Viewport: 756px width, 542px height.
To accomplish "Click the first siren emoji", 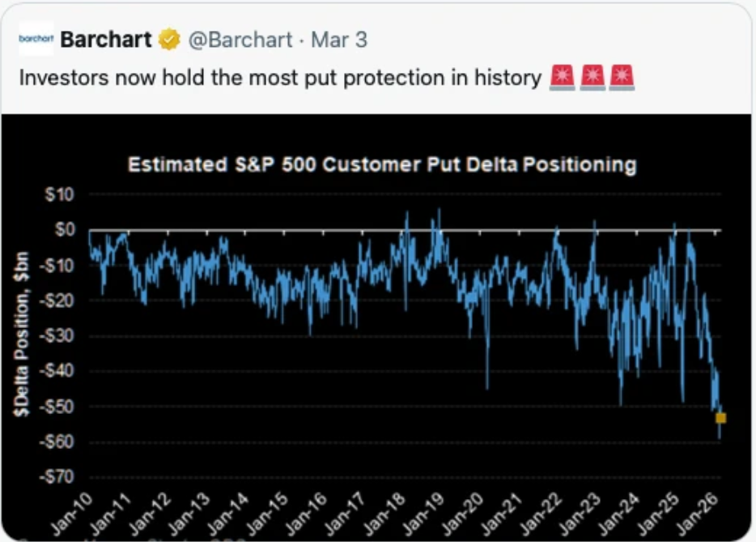I will [x=561, y=78].
